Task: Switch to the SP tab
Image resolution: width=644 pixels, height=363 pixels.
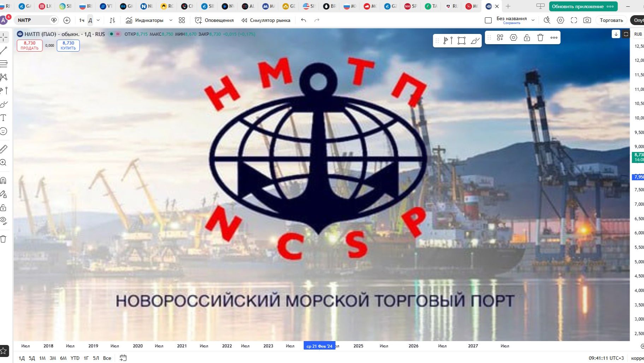Action: (411, 6)
